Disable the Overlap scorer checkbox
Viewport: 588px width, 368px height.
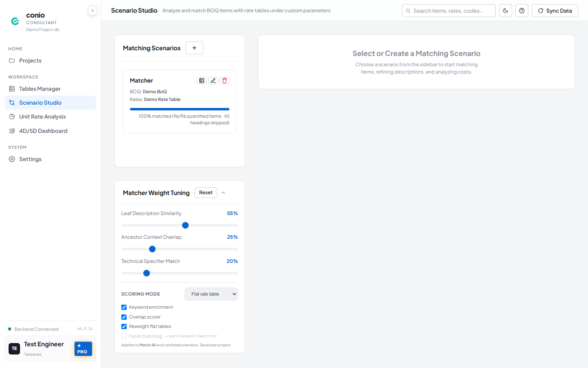124,317
